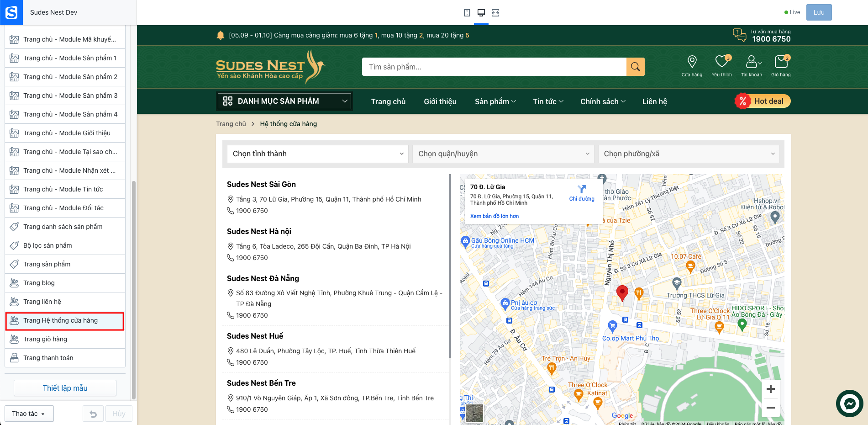Open the Messenger chat bubble
868x425 pixels.
click(x=850, y=404)
